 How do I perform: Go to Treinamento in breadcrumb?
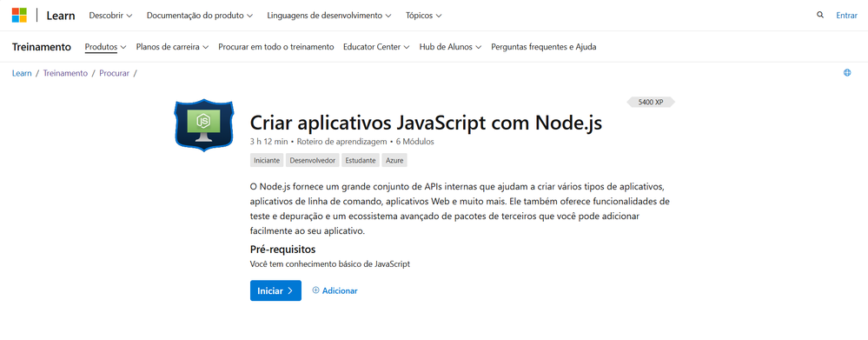point(65,73)
